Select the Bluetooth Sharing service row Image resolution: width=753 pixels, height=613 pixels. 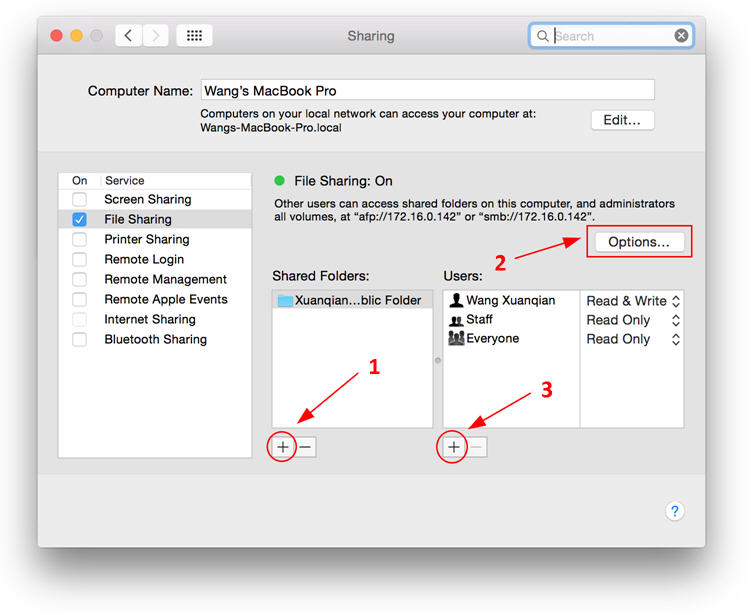tap(155, 339)
